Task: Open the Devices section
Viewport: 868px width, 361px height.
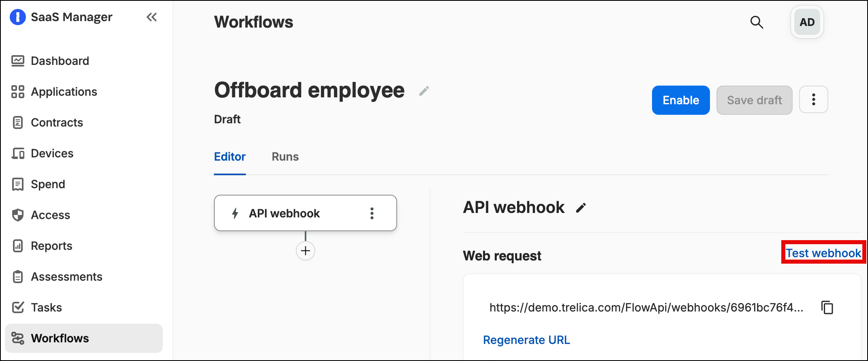Action: (52, 153)
